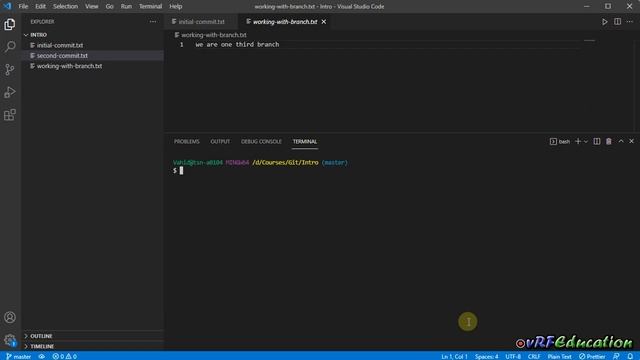Switch to the OUTPUT panel tab
Image resolution: width=640 pixels, height=360 pixels.
pyautogui.click(x=220, y=141)
